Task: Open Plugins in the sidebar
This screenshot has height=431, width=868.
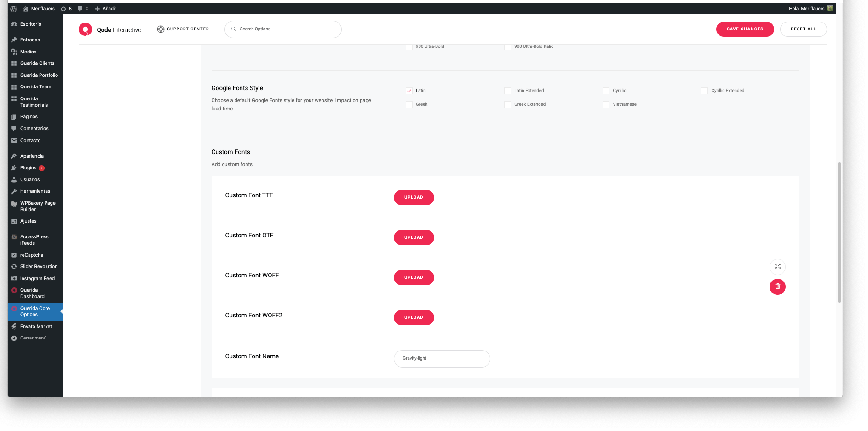Action: [x=28, y=168]
